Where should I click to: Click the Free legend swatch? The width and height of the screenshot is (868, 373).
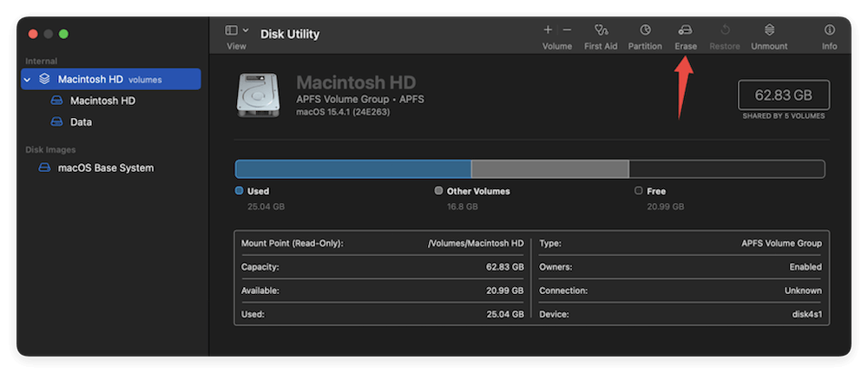[638, 190]
